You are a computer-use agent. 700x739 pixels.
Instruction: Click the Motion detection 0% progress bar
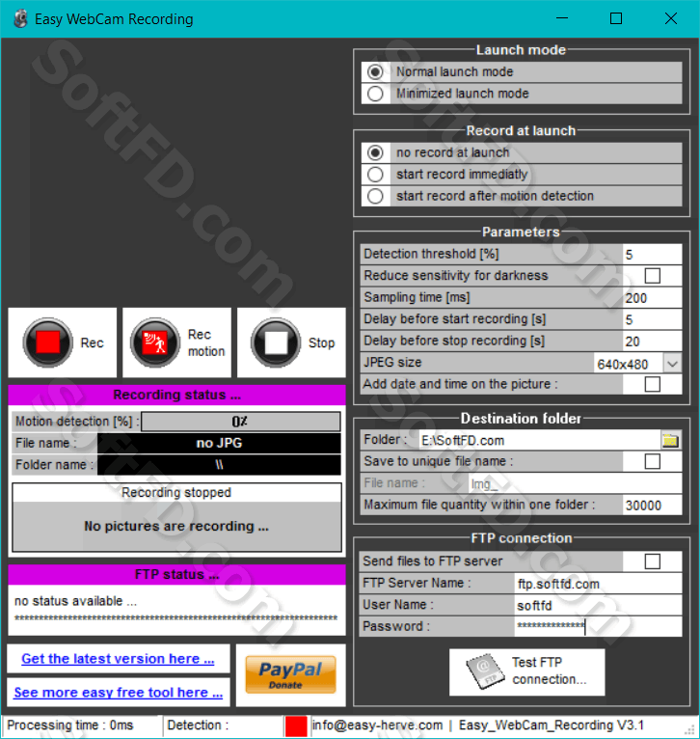point(241,422)
